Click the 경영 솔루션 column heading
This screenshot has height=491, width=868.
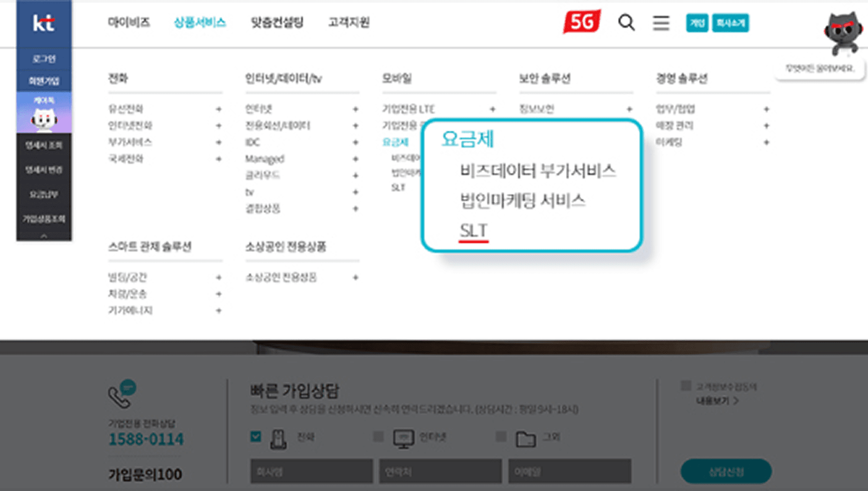682,78
